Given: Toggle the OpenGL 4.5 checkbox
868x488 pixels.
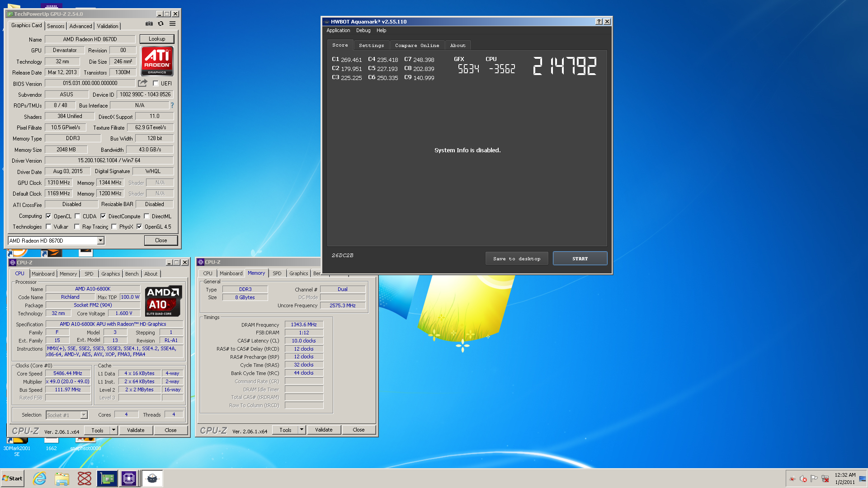Looking at the screenshot, I should [139, 227].
